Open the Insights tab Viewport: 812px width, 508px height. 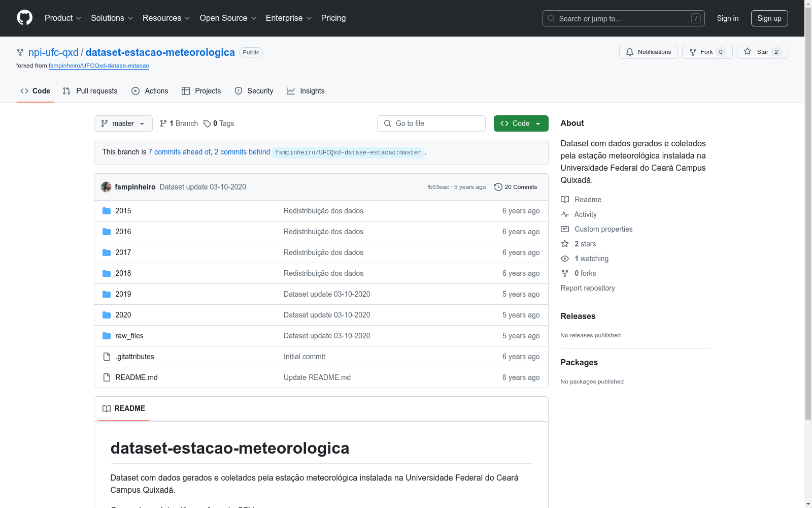tap(306, 91)
